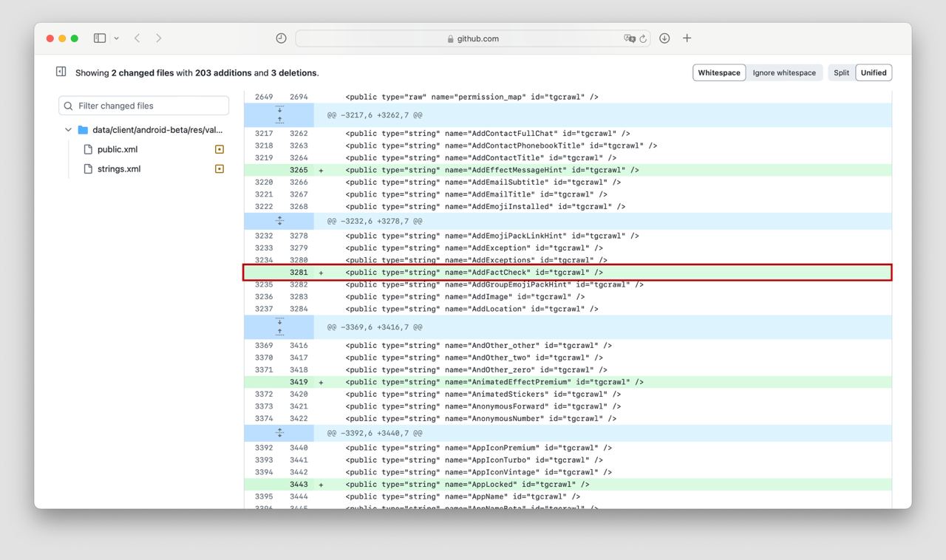This screenshot has width=946, height=560.
Task: Open public.xml in file tree
Action: pyautogui.click(x=118, y=149)
